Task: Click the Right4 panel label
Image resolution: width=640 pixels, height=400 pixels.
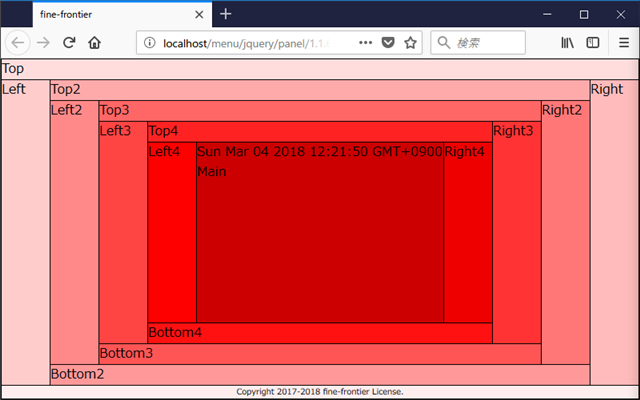Action: click(x=464, y=151)
